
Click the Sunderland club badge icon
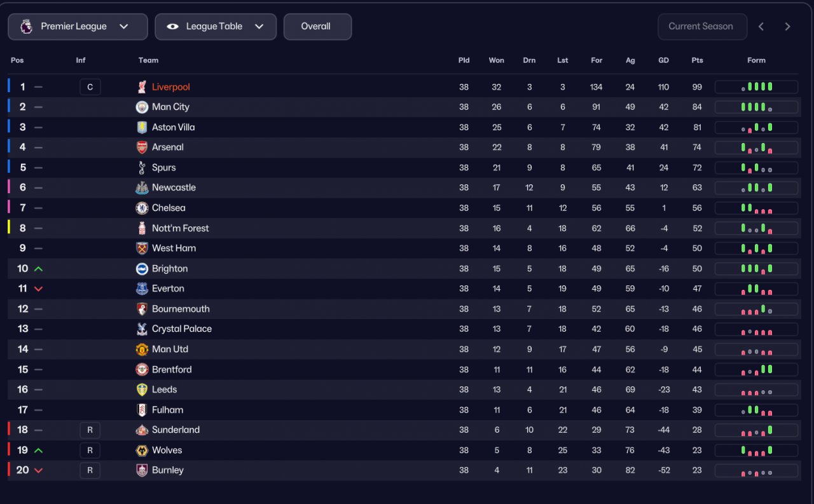pyautogui.click(x=142, y=430)
